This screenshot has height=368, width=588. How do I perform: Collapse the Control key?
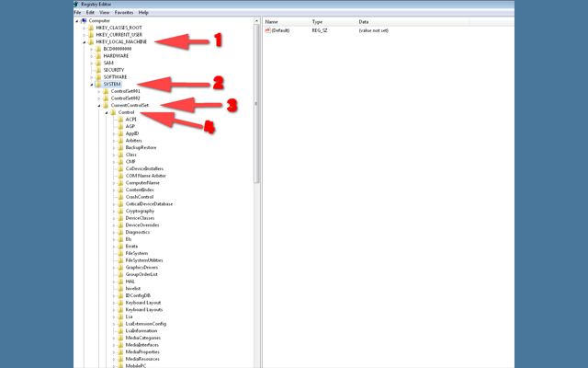pos(107,112)
